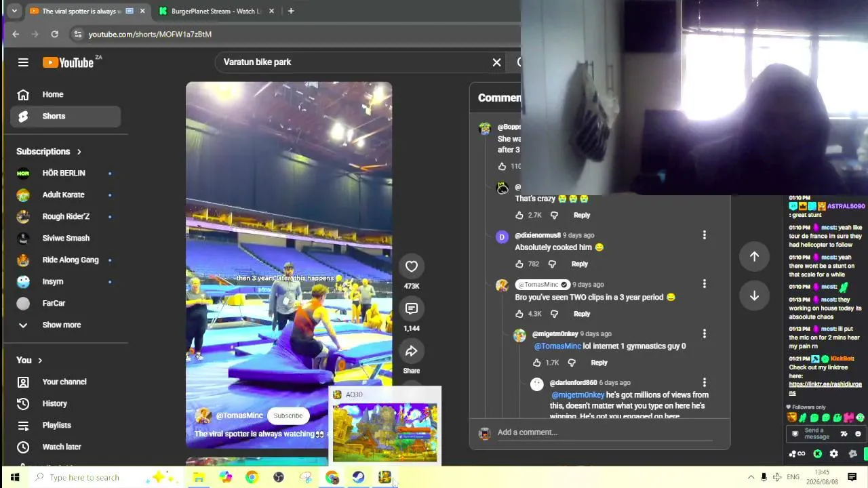
Task: Subscribe to @TomasMinc
Action: (288, 415)
